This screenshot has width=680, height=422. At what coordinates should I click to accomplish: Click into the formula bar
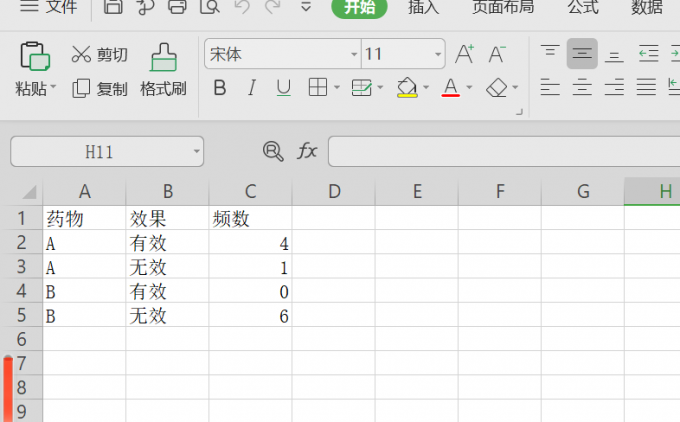(504, 151)
